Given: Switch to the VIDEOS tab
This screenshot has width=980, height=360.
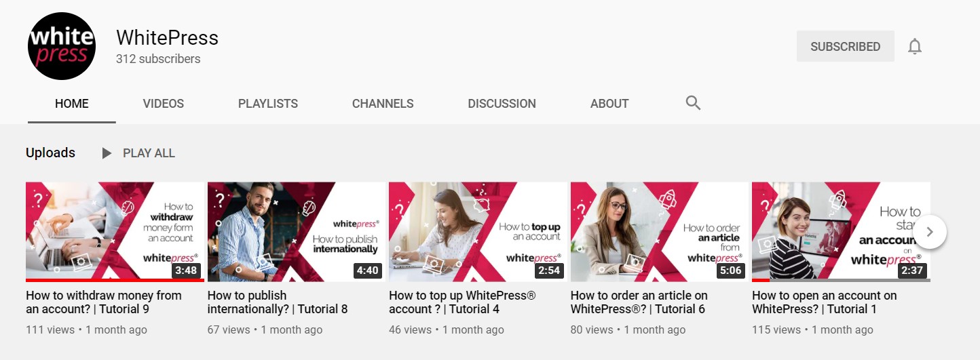Looking at the screenshot, I should coord(164,104).
